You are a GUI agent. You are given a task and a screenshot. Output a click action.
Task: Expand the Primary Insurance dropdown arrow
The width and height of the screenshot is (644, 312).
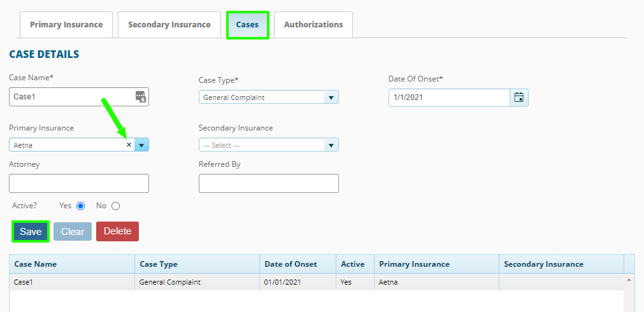(141, 145)
